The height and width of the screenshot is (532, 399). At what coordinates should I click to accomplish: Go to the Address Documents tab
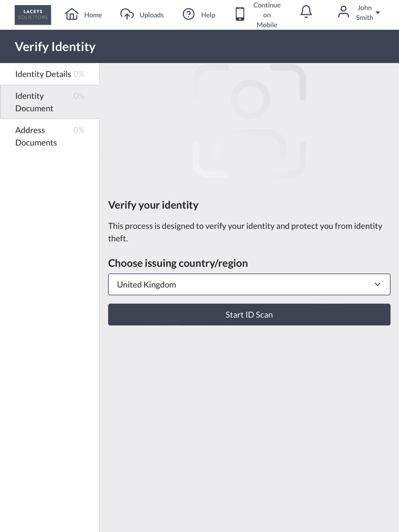pyautogui.click(x=36, y=136)
